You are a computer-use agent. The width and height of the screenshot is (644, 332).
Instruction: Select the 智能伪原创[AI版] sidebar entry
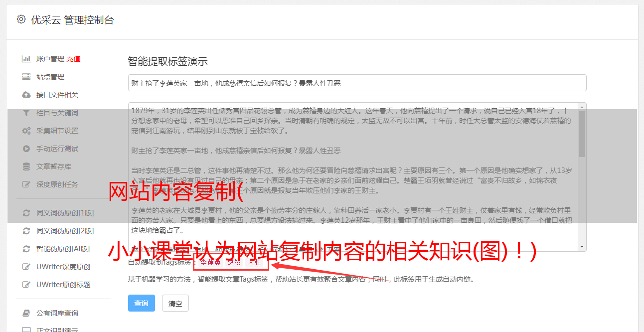click(63, 249)
